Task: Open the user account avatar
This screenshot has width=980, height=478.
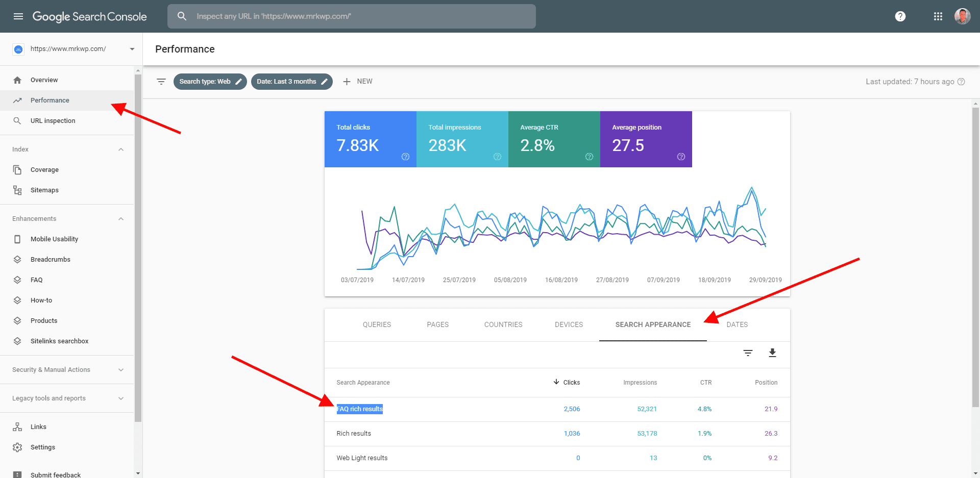Action: pyautogui.click(x=962, y=16)
